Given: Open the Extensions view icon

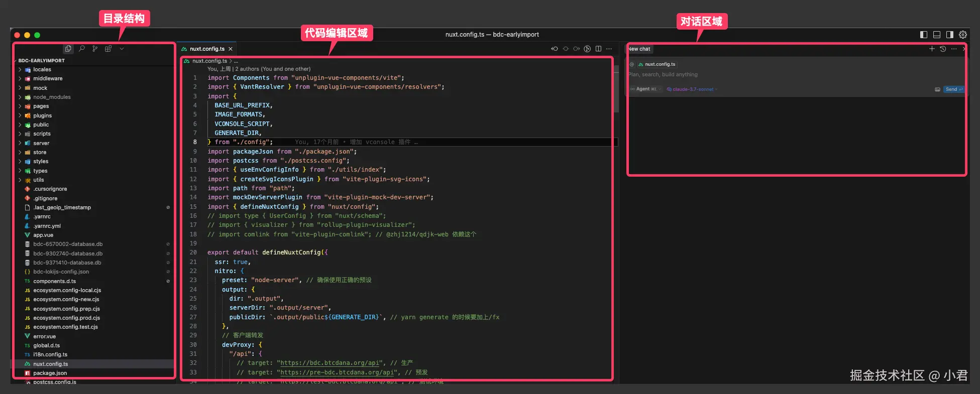Looking at the screenshot, I should (x=108, y=49).
